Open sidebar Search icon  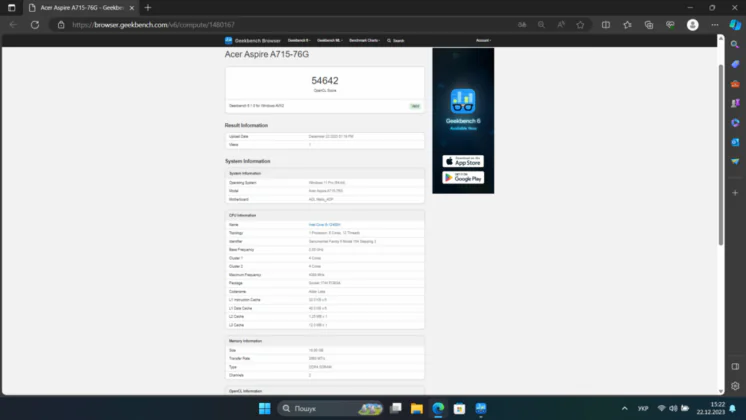click(x=735, y=44)
